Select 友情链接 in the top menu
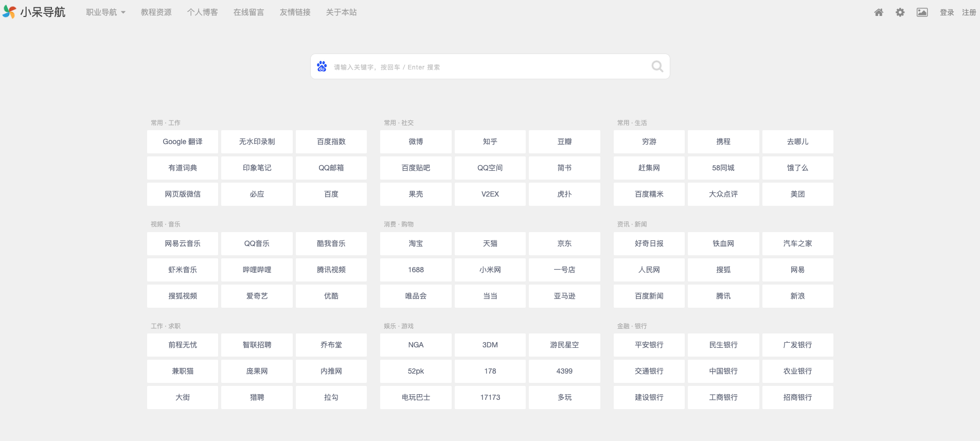 (x=295, y=12)
